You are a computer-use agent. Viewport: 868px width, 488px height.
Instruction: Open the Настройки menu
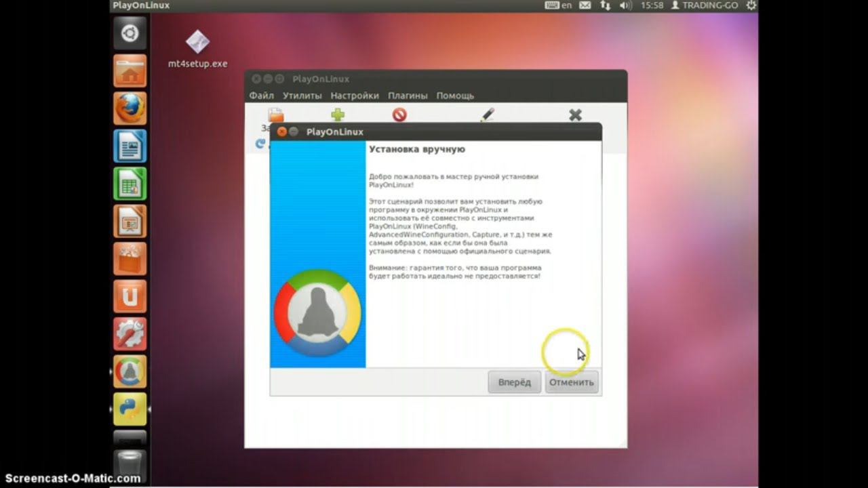pos(355,96)
